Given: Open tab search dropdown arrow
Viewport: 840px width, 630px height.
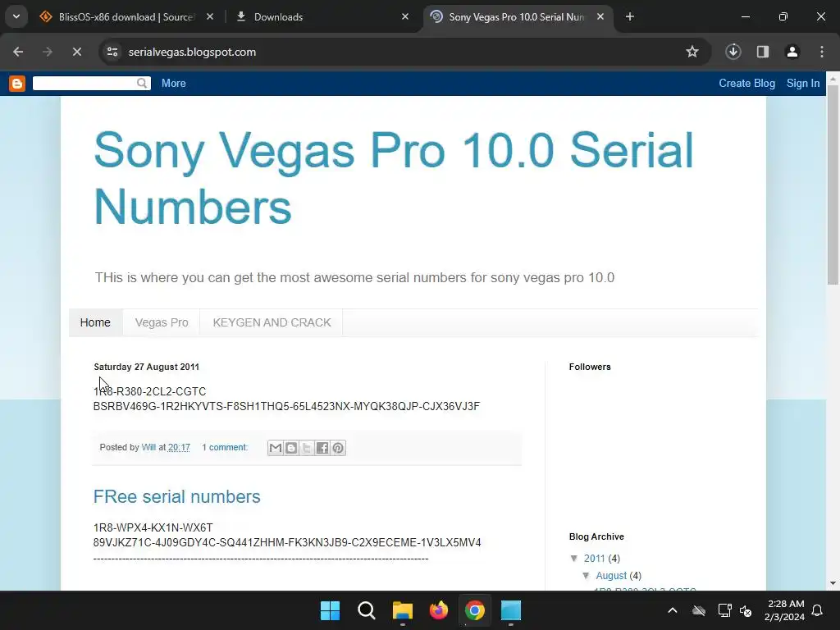Looking at the screenshot, I should point(16,16).
